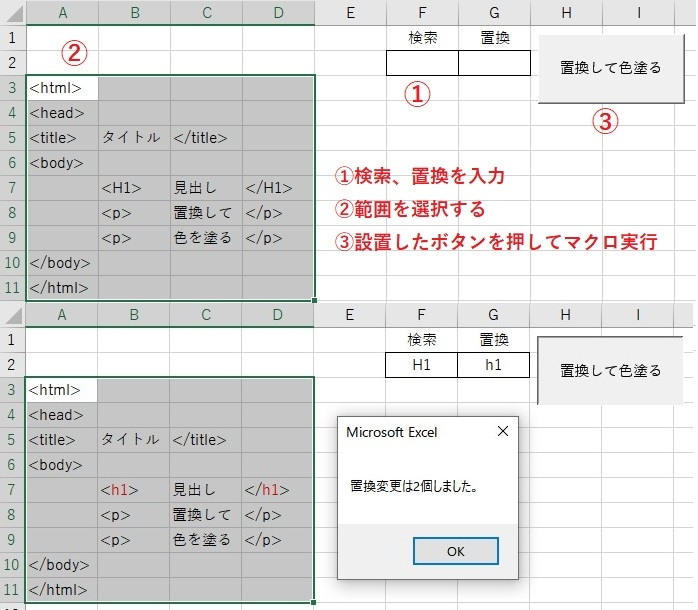Select the </body> cell in upper sheet
Image resolution: width=698 pixels, height=610 pixels.
coord(63,263)
